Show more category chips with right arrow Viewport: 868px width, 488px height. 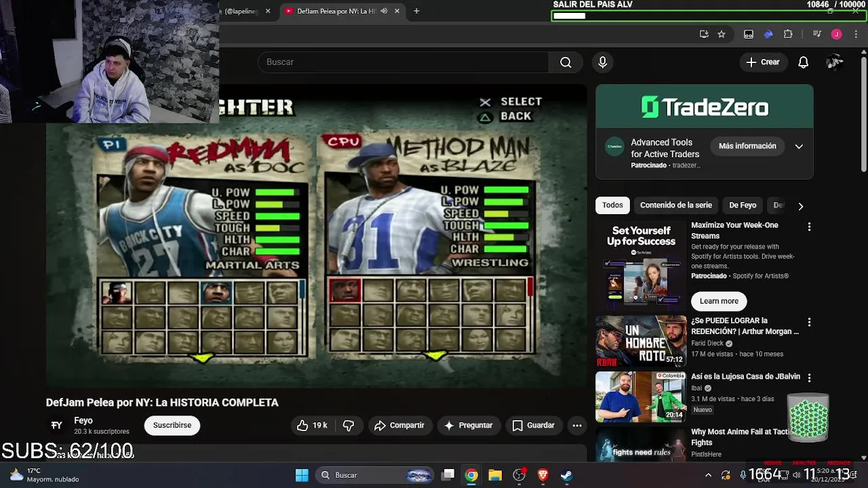tap(800, 206)
